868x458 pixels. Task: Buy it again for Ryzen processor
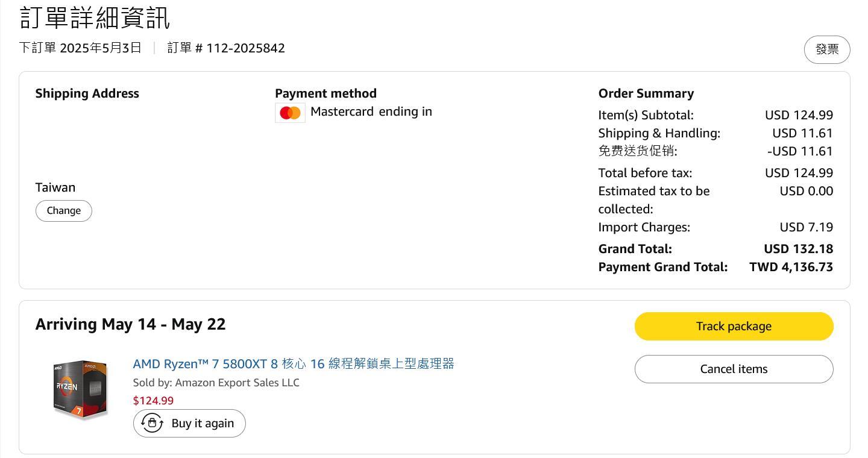(x=189, y=423)
